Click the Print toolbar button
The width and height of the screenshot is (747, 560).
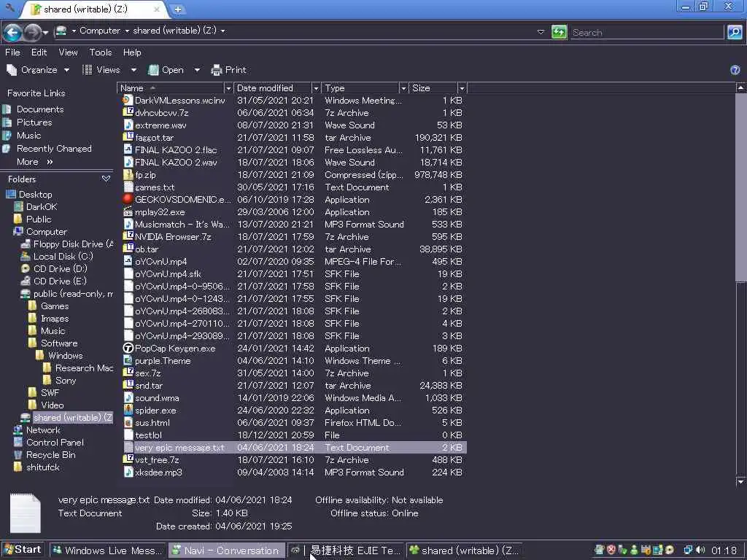[228, 70]
